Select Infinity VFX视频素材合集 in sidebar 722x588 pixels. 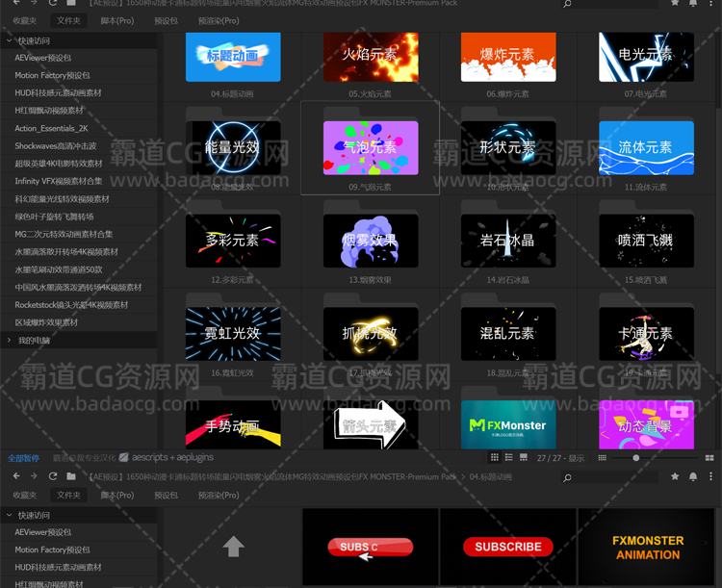coord(79,181)
